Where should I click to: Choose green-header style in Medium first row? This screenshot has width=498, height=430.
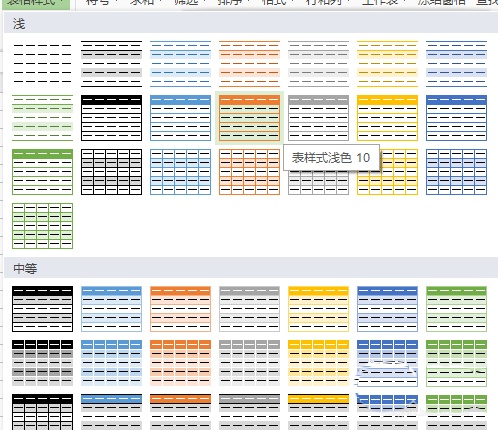coord(456,309)
